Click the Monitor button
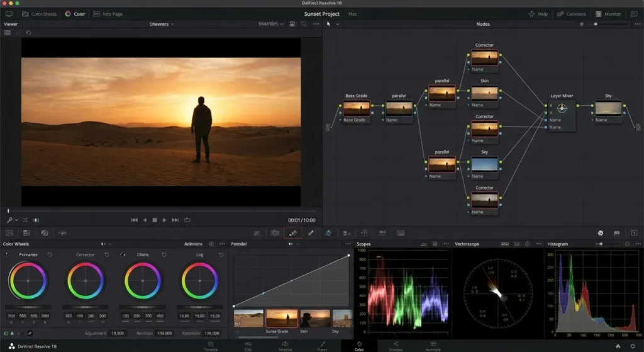This screenshot has width=644, height=352. 608,14
